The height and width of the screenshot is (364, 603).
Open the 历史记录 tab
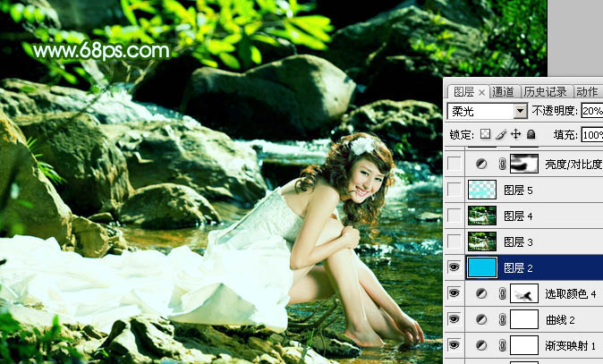point(544,91)
